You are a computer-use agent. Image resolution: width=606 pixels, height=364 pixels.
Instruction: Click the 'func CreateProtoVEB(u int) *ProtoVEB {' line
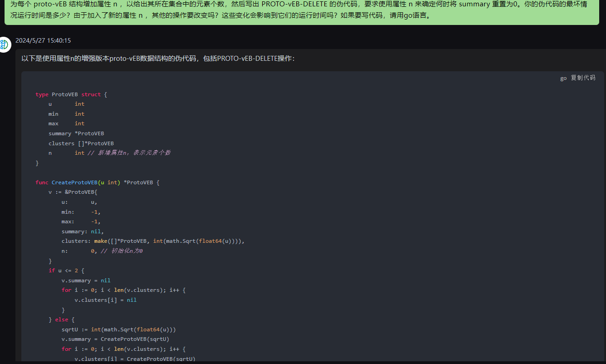pyautogui.click(x=98, y=182)
